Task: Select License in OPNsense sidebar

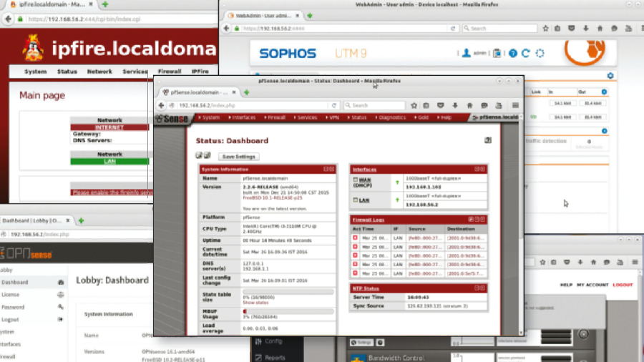Action: (x=33, y=295)
